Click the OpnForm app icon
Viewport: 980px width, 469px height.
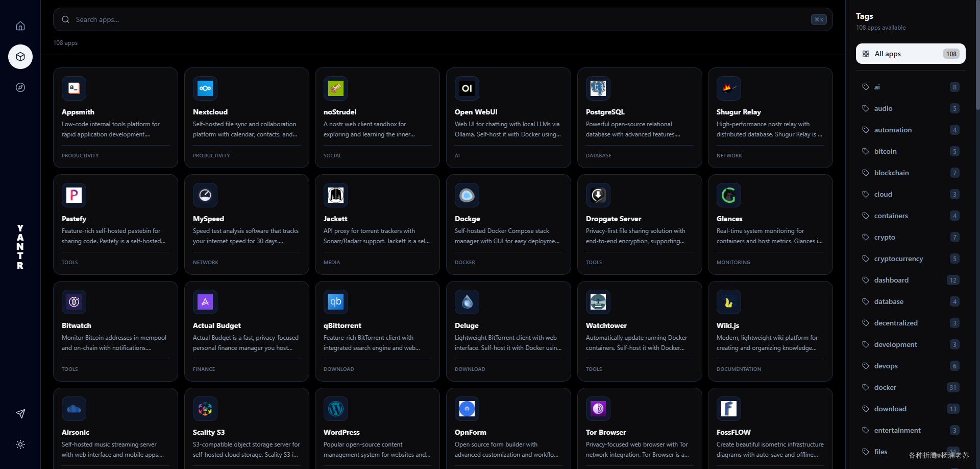pyautogui.click(x=467, y=409)
